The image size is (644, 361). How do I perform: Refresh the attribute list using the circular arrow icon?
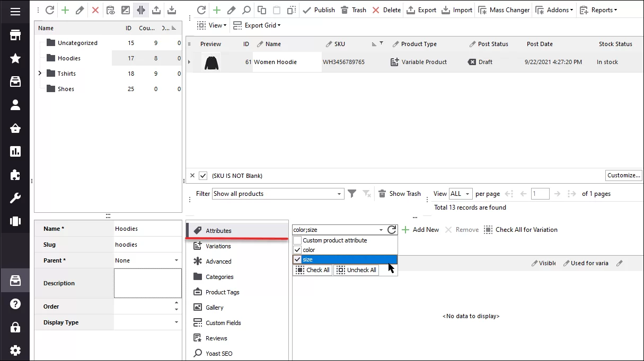click(x=392, y=229)
